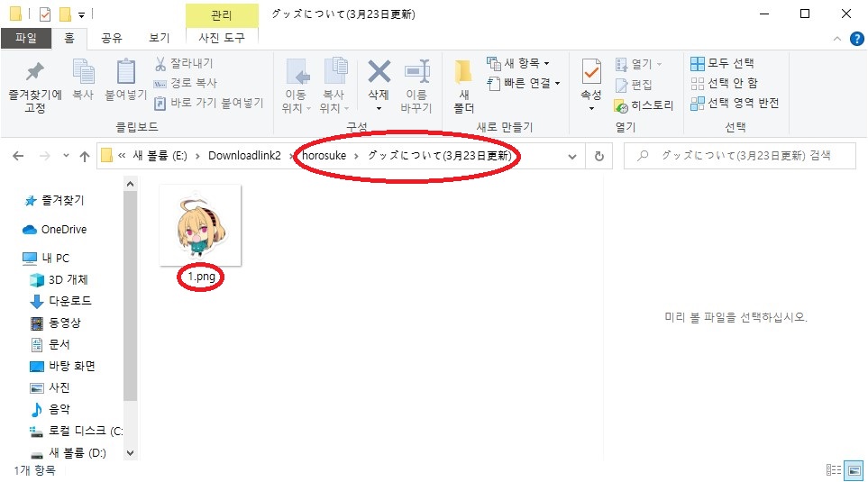Screen dimensions: 868x482
Task: Expand the address bar history dropdown
Action: (x=572, y=157)
